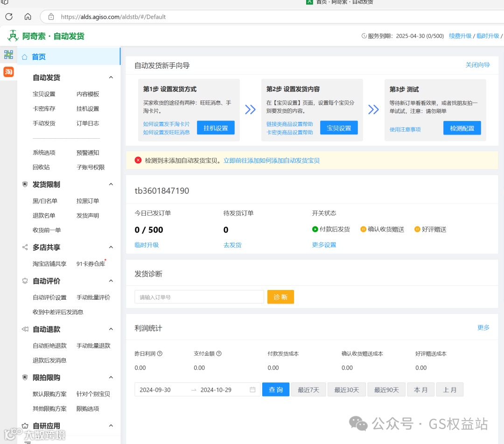Click double-arrow between step 2 and 3
504x444 pixels.
pos(373,110)
